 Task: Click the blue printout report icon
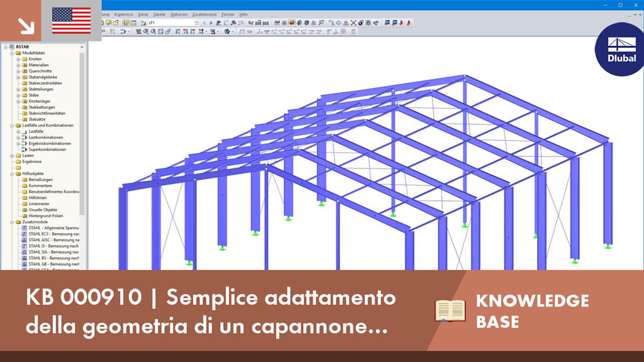(387, 23)
